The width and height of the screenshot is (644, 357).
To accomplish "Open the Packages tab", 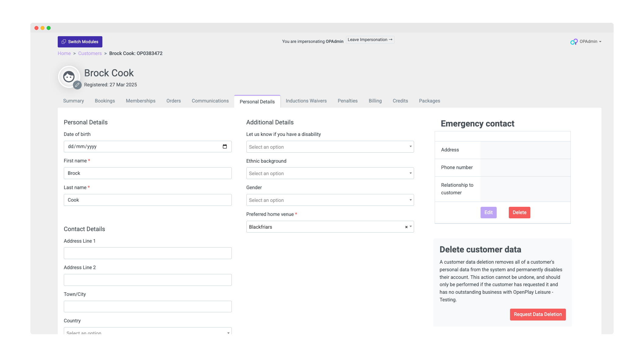I will click(x=430, y=101).
